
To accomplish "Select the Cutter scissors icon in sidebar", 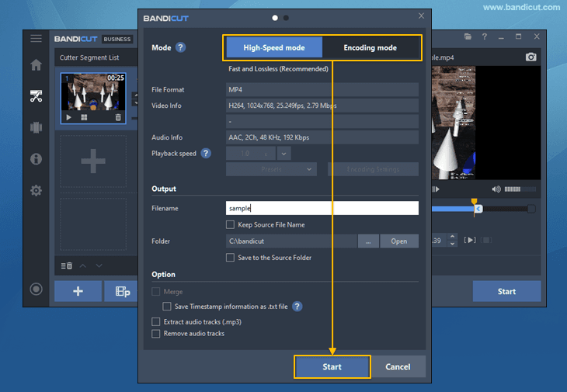I will tap(36, 96).
